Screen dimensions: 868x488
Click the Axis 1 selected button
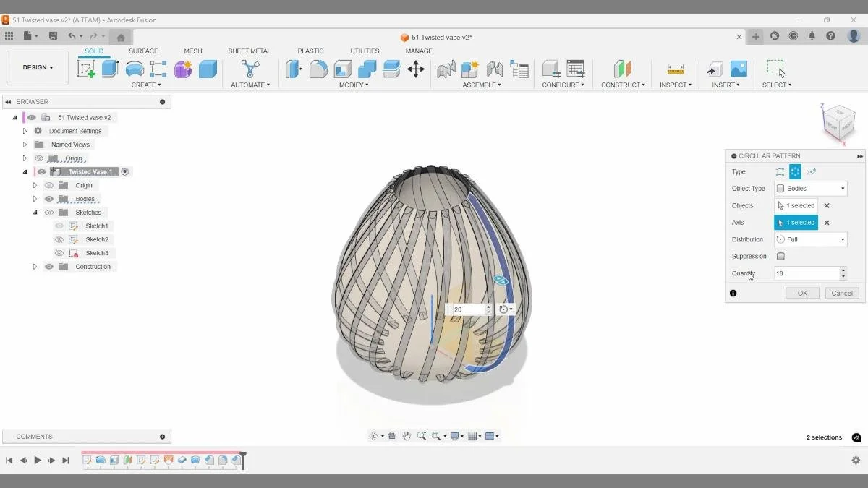pos(796,223)
